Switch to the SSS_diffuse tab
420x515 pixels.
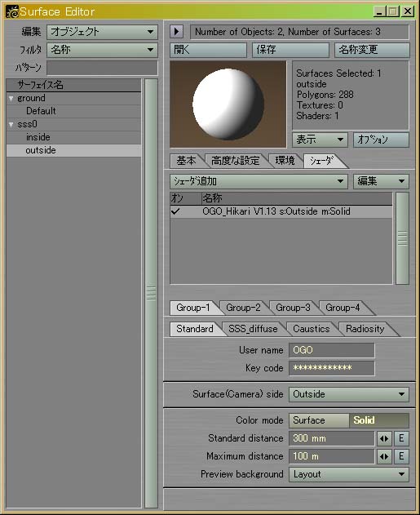pyautogui.click(x=253, y=329)
